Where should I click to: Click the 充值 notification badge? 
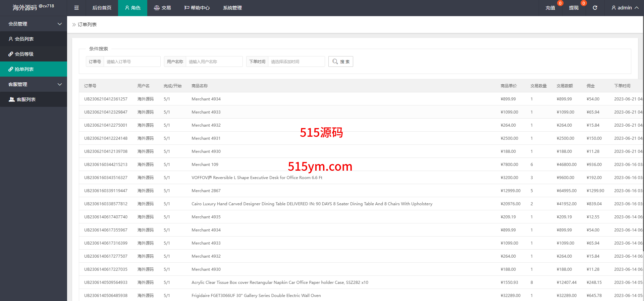tap(560, 3)
